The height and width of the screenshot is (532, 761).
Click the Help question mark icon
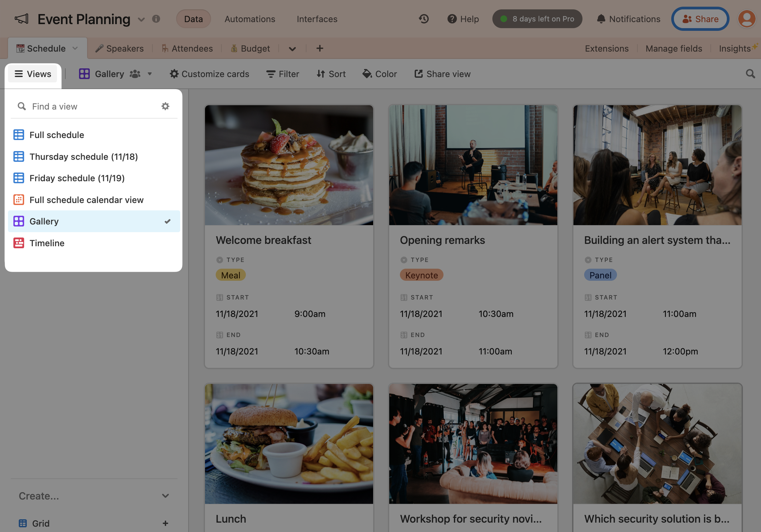[452, 19]
